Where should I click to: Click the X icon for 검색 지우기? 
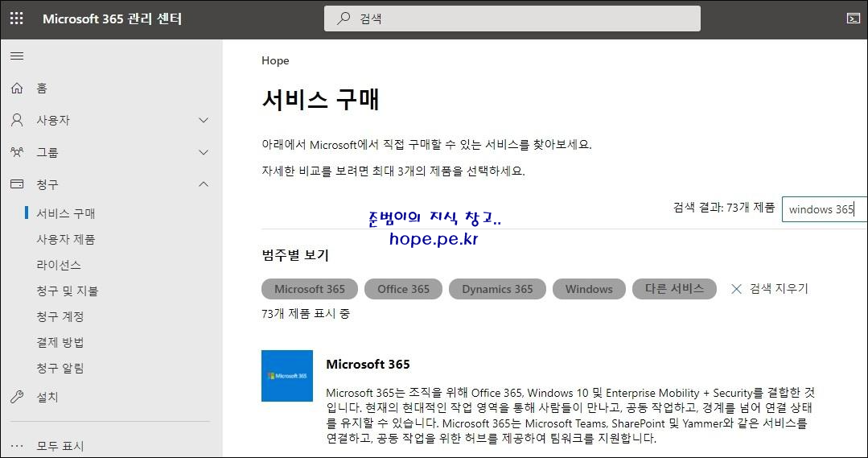pos(736,288)
